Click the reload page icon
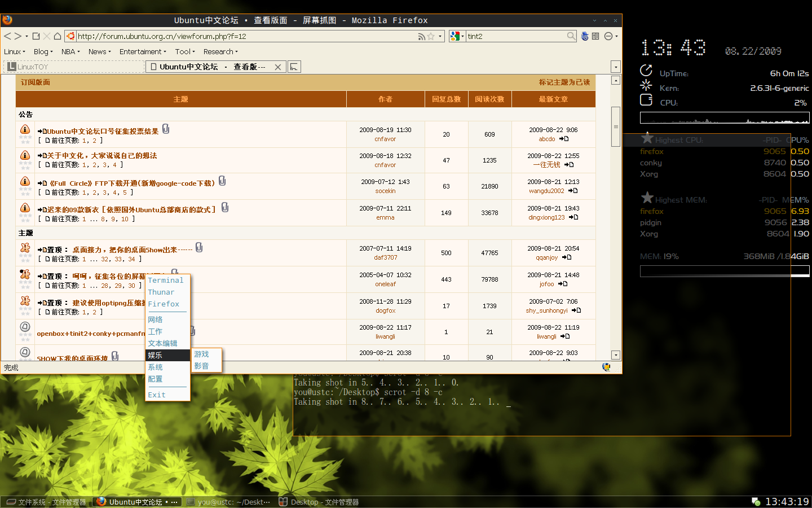The width and height of the screenshot is (812, 508). click(x=36, y=36)
